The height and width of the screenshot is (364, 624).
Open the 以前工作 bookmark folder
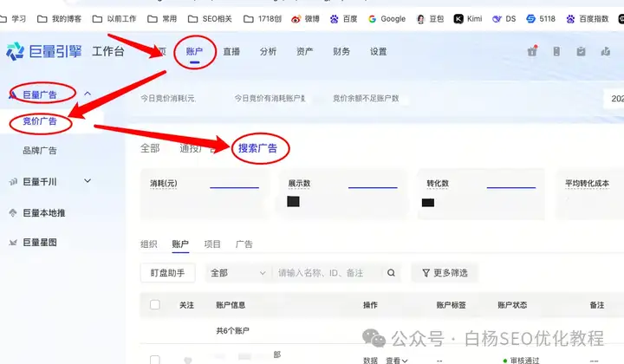click(114, 19)
